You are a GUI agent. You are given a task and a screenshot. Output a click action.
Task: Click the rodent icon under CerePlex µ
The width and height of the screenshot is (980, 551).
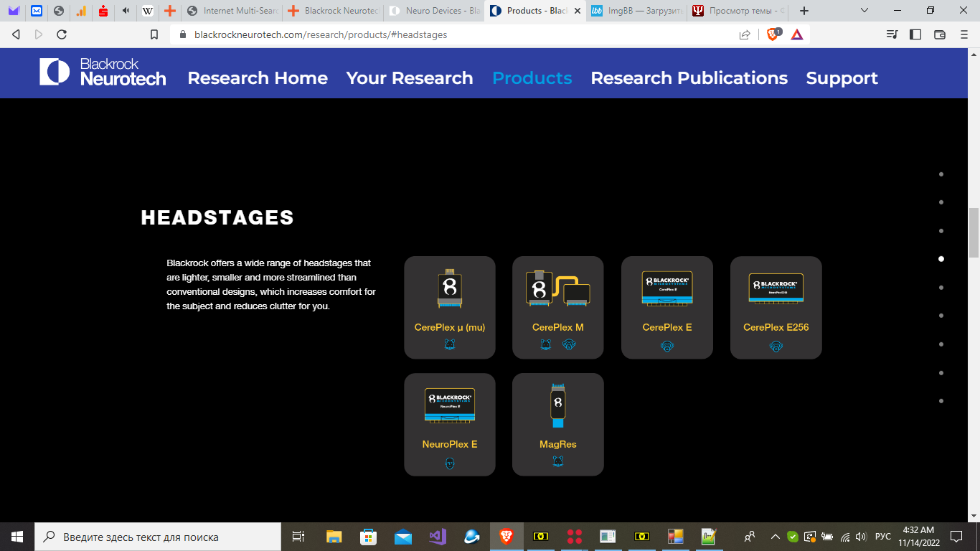pos(450,345)
